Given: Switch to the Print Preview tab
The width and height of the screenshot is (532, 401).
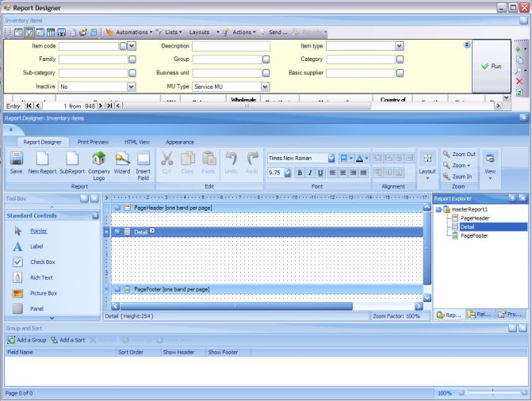Looking at the screenshot, I should pyautogui.click(x=93, y=142).
